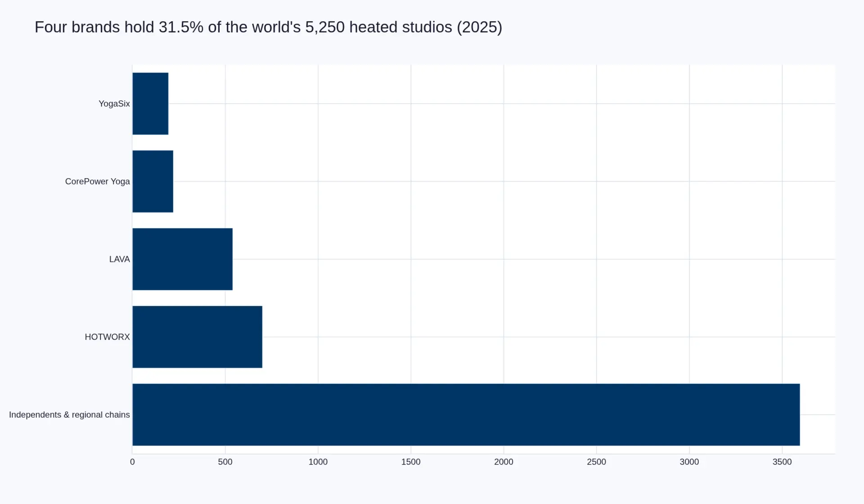Click the CorePower Yoga axis label

97,181
